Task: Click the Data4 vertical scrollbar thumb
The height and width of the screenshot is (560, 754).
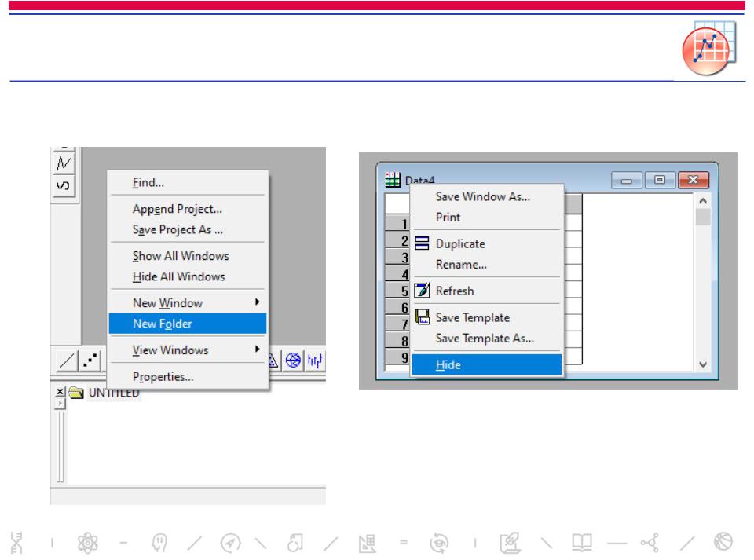Action: pyautogui.click(x=703, y=218)
